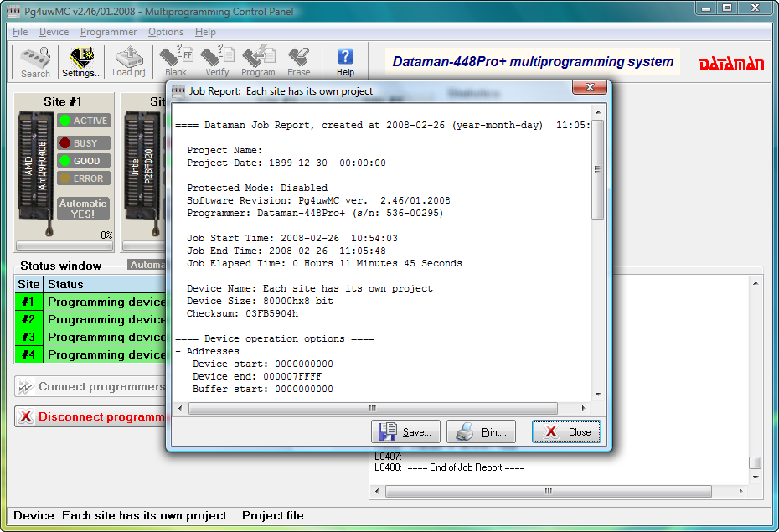Click the Load prj toolbar icon
Screen dimensions: 779x532
pos(129,62)
